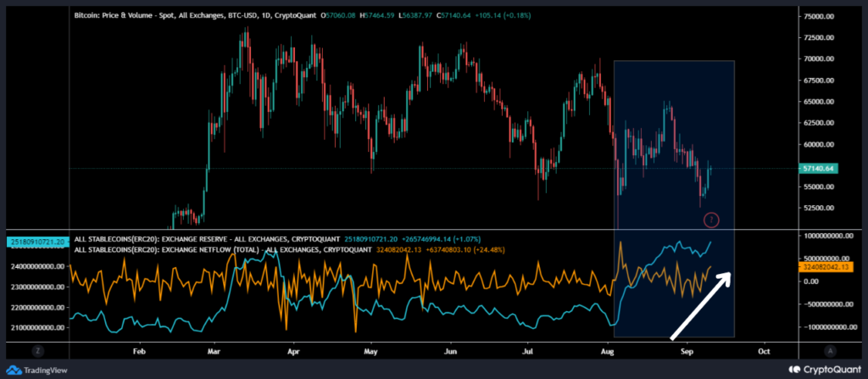Click the 65000.00 price axis label
This screenshot has width=868, height=379.
point(820,102)
